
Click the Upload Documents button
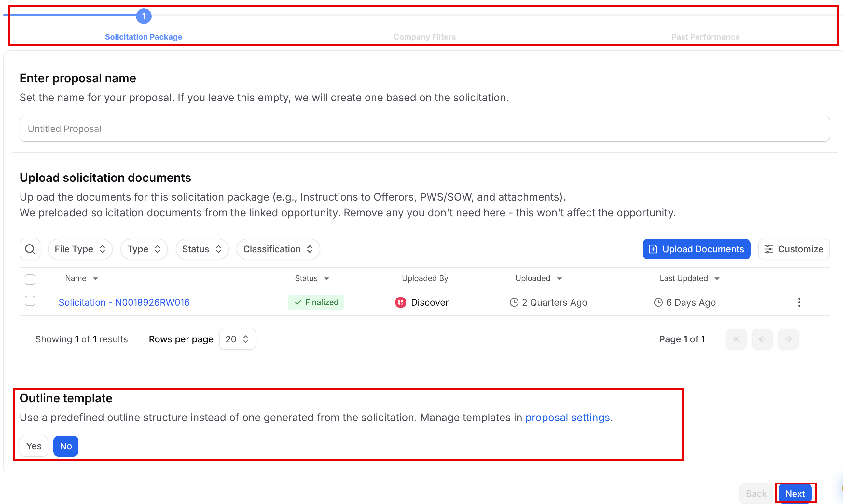697,249
